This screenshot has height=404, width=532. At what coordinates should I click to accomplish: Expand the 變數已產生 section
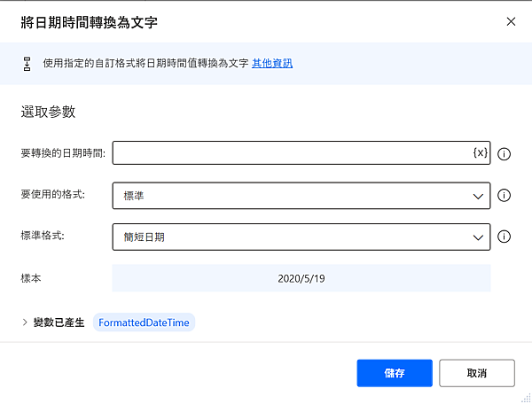[x=25, y=322]
